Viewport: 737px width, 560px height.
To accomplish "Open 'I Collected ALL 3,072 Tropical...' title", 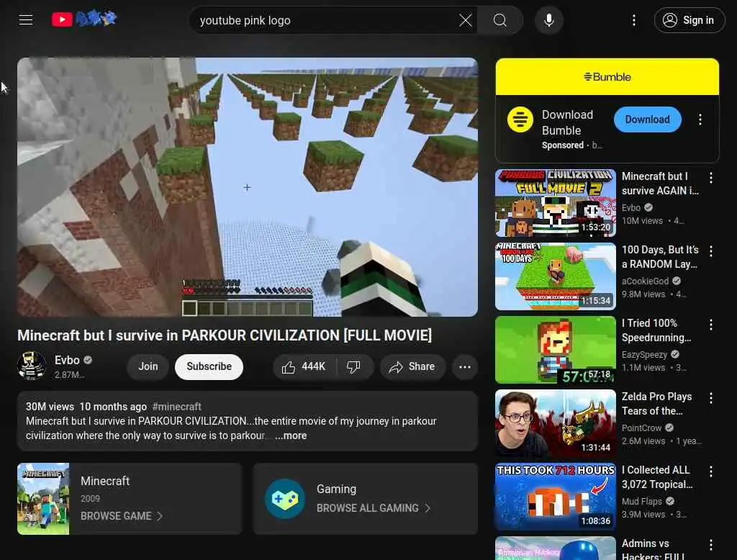I will [x=657, y=477].
